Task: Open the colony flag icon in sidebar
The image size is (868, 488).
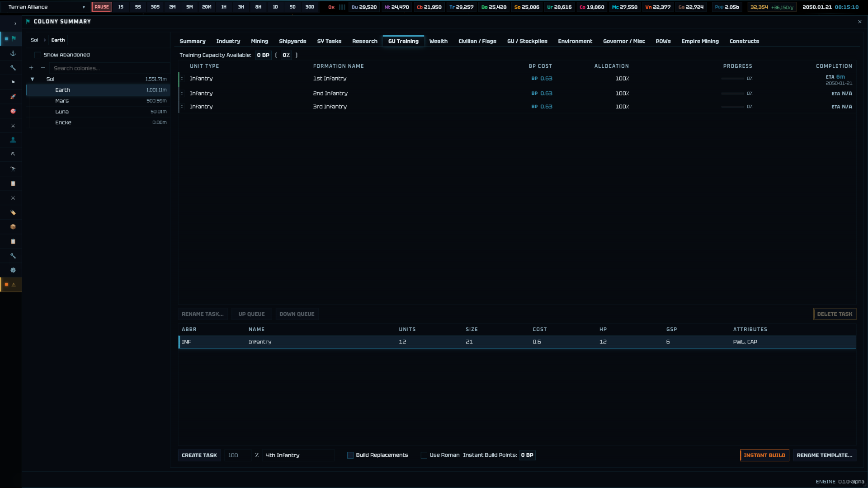Action: (14, 38)
